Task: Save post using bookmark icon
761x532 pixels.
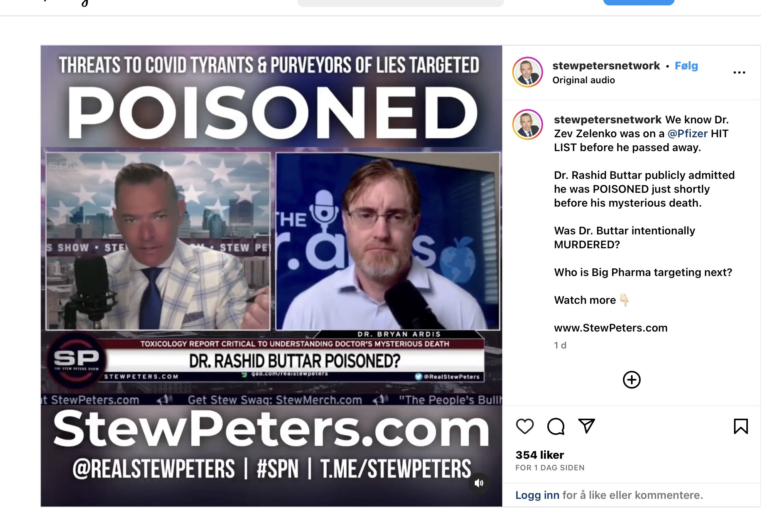Action: tap(741, 426)
